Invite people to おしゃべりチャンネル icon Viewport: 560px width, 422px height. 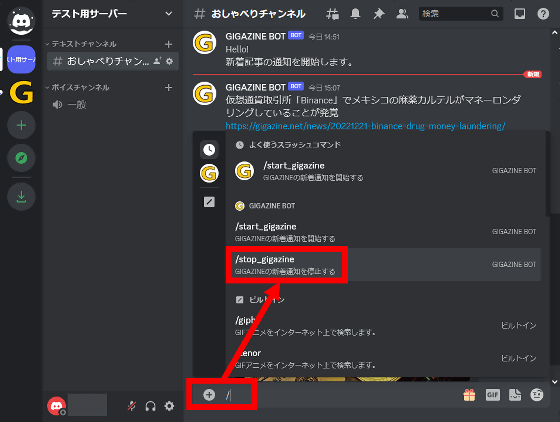pos(157,61)
